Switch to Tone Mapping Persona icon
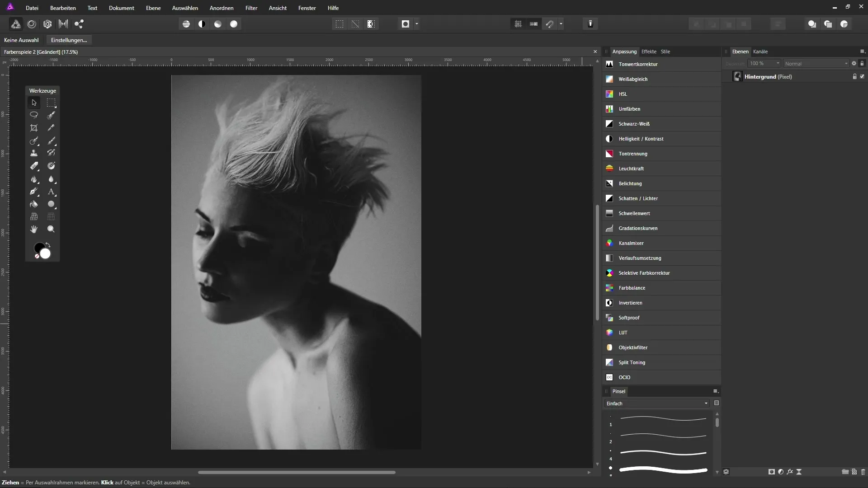The height and width of the screenshot is (488, 868). [63, 24]
